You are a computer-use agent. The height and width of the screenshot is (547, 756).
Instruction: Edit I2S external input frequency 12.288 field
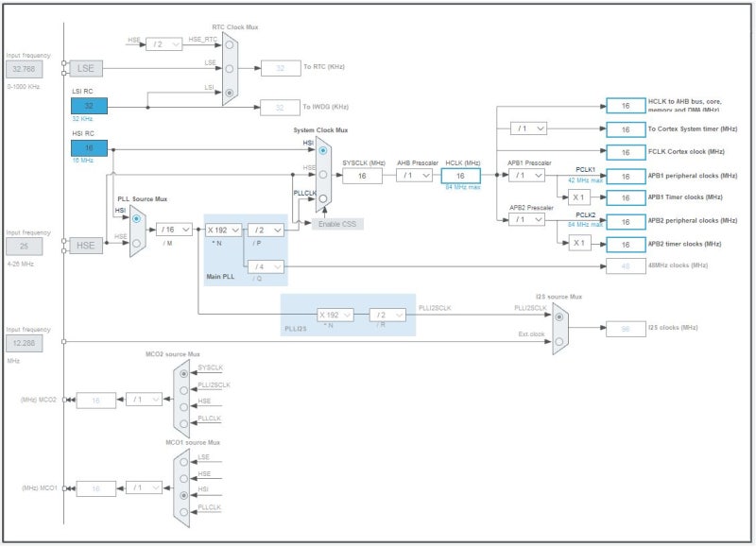point(25,343)
